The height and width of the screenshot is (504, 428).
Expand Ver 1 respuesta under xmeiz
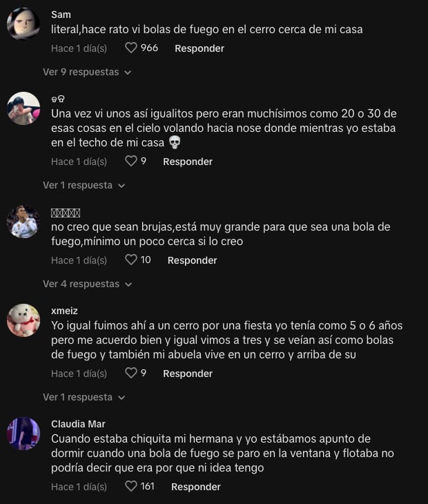click(84, 397)
